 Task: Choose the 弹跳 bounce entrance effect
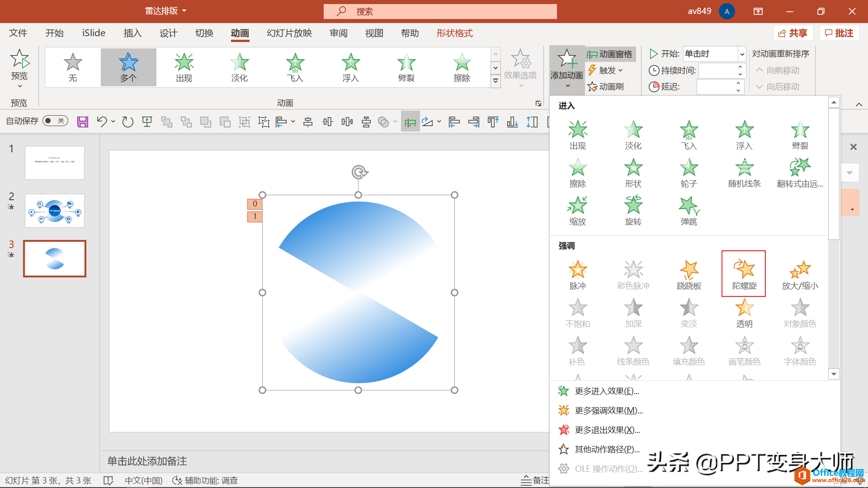coord(689,211)
